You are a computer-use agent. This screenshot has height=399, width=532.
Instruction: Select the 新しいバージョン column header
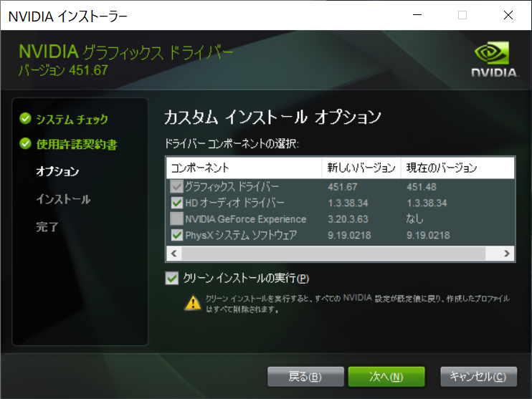pyautogui.click(x=361, y=168)
